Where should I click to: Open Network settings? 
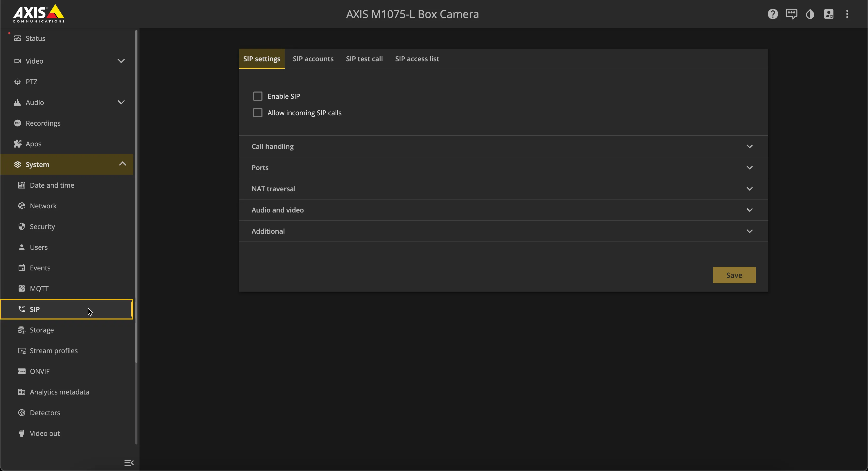pos(67,206)
